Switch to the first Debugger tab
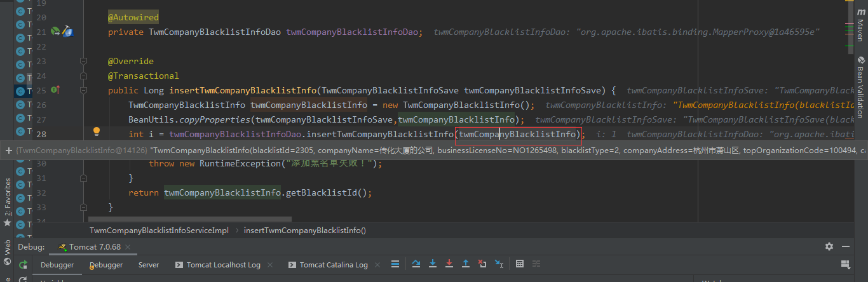The height and width of the screenshot is (282, 868). coord(57,265)
